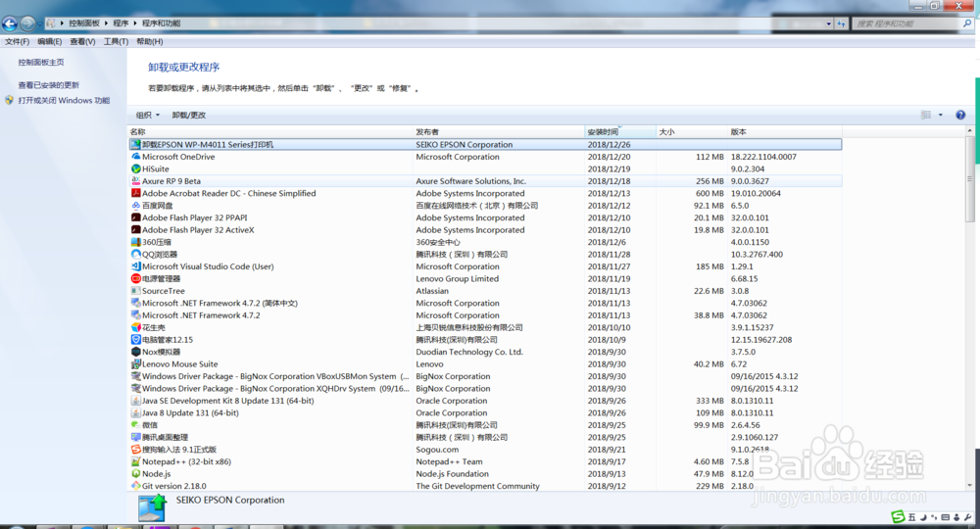Click the Microsoft OneDrive cloud icon
Viewport: 980px width, 529px height.
click(135, 157)
